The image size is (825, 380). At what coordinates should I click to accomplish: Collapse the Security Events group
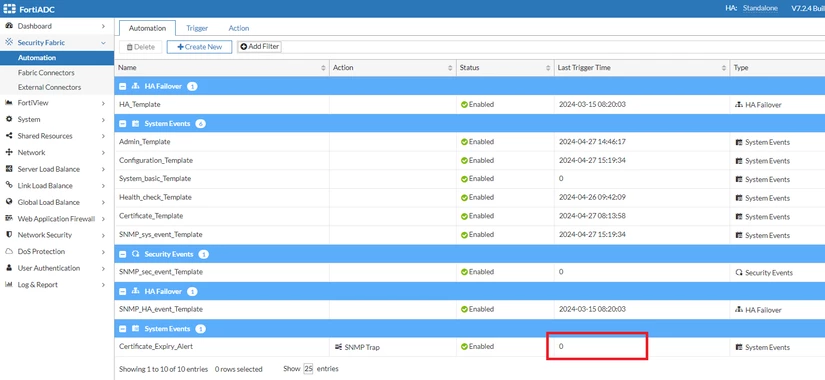pos(123,254)
